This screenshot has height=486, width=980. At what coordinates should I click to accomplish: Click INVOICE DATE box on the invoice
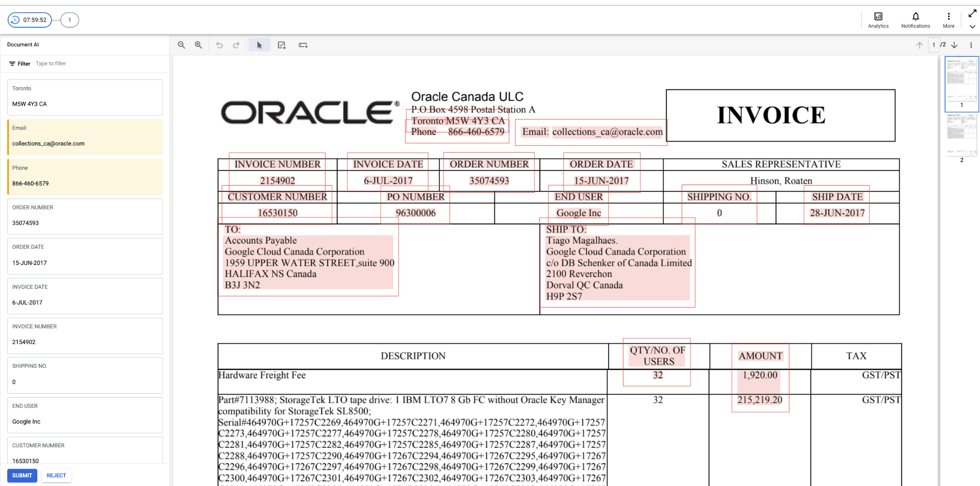click(388, 172)
